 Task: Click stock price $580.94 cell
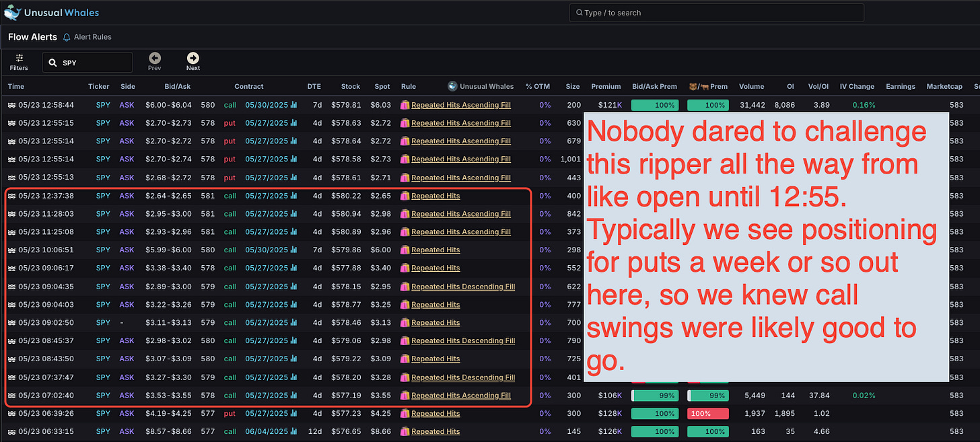click(x=346, y=213)
